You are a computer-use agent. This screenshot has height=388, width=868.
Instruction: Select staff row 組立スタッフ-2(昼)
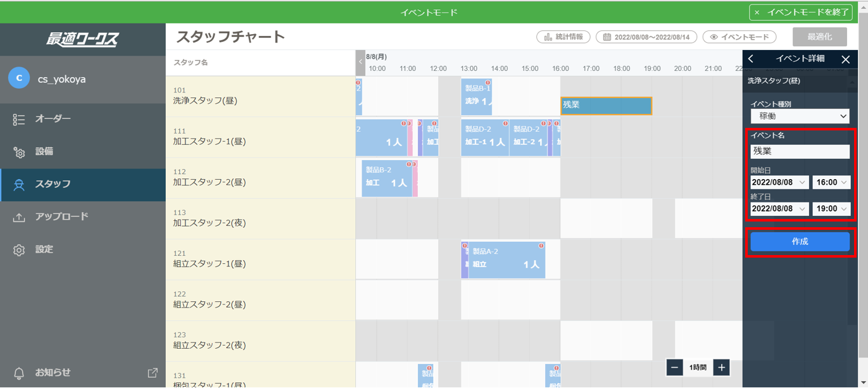point(261,300)
